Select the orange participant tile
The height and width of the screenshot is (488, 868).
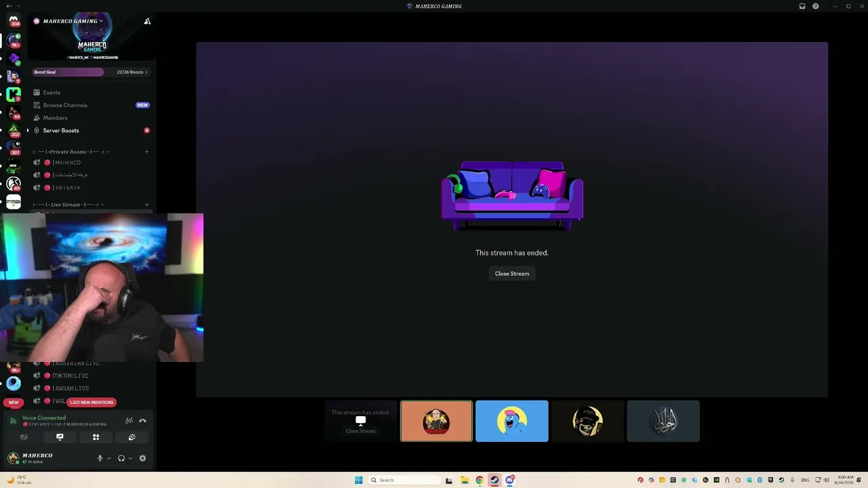pyautogui.click(x=436, y=421)
